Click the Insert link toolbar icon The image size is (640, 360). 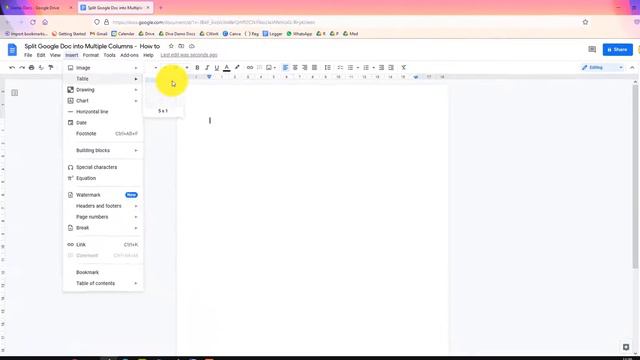[x=250, y=67]
